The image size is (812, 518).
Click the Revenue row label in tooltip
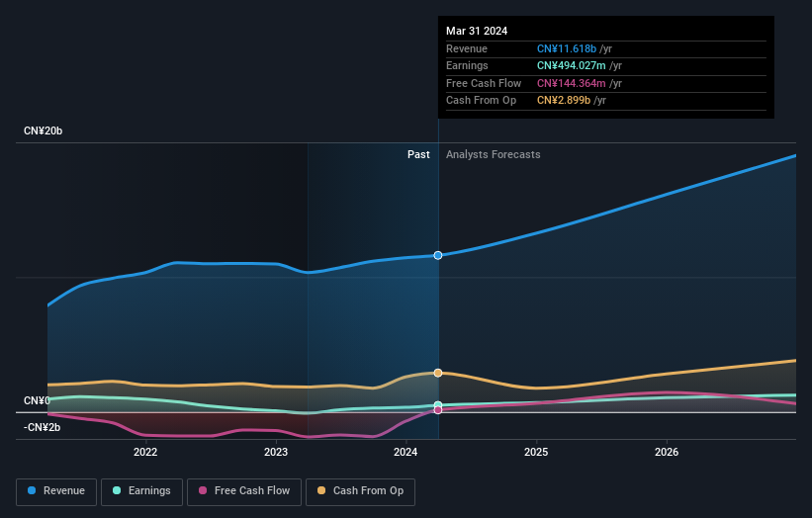coord(467,48)
